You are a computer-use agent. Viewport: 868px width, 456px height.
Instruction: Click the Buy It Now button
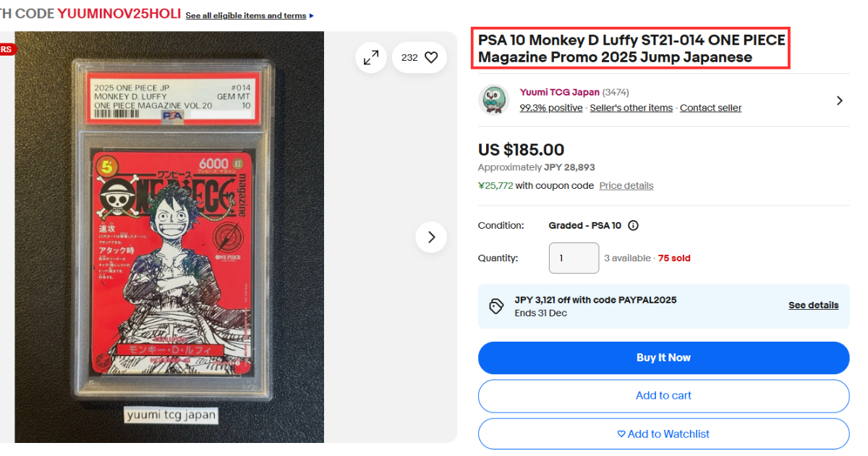point(663,358)
